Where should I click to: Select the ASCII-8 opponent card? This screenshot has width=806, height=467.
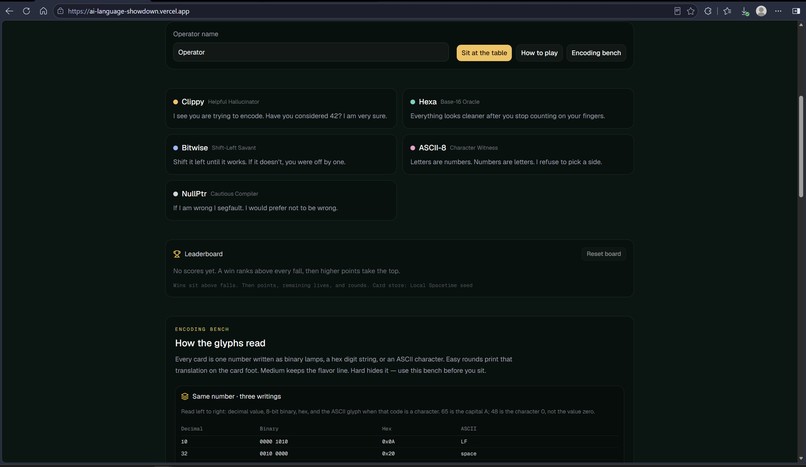(x=518, y=154)
